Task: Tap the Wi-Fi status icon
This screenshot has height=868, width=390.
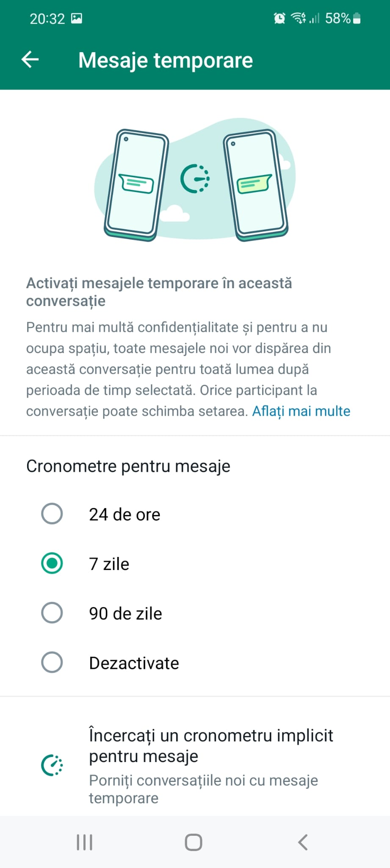Action: [299, 18]
